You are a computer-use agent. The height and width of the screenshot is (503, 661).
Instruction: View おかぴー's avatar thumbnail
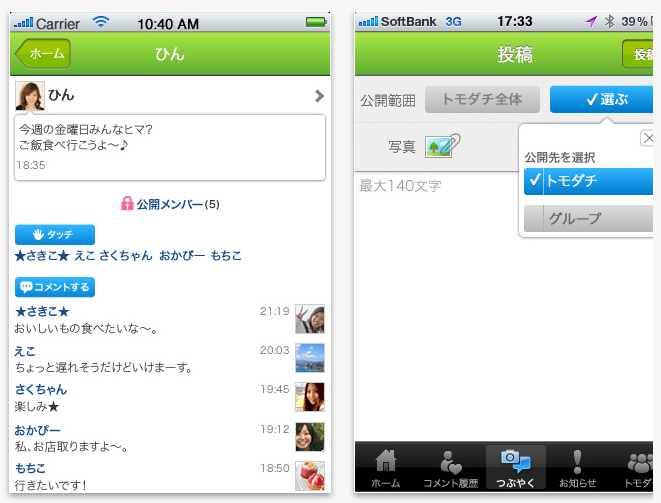point(310,437)
